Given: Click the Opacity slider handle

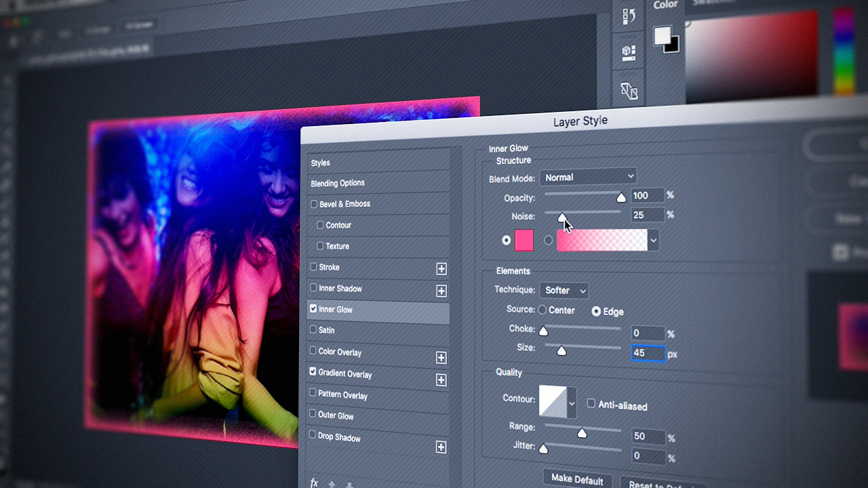Looking at the screenshot, I should [621, 197].
